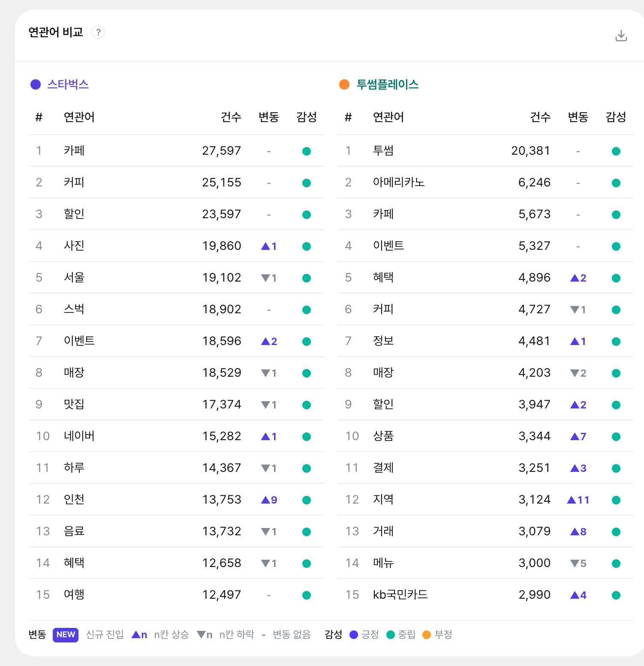The height and width of the screenshot is (666, 644).
Task: Click the up arrow 8 in the 거래 row
Action: 578,531
